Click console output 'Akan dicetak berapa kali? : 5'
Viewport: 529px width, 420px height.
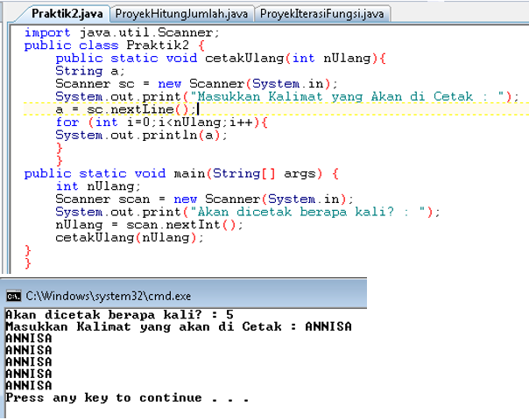[x=120, y=314]
